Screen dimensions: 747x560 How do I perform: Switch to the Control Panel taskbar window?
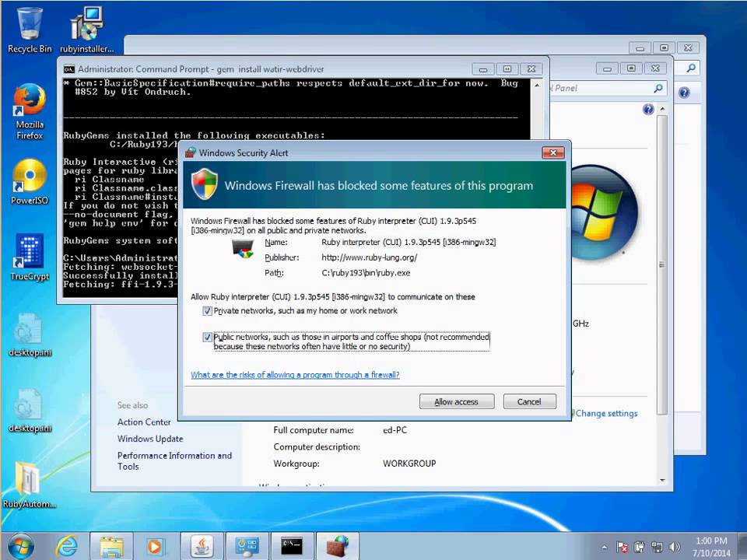(x=247, y=546)
